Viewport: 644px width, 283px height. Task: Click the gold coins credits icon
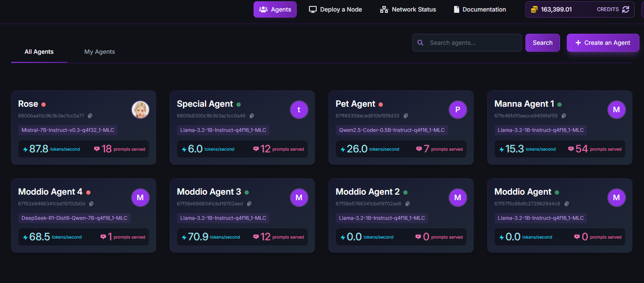click(x=534, y=9)
